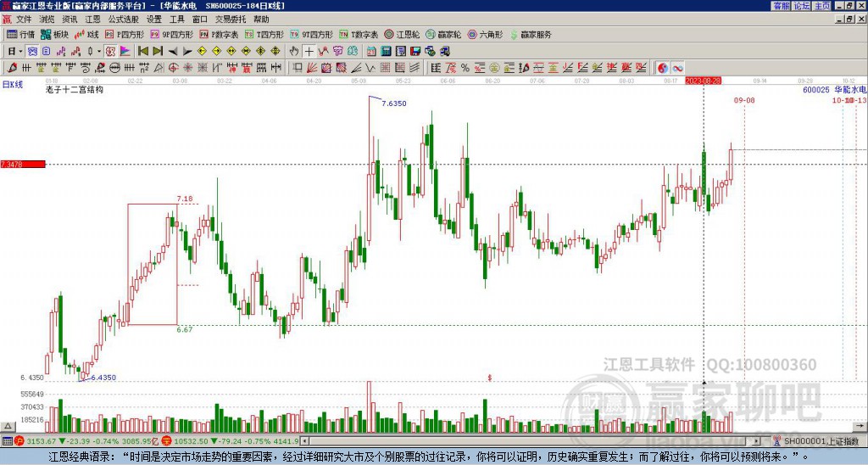Open the 工具 menu
The height and width of the screenshot is (465, 868).
176,20
